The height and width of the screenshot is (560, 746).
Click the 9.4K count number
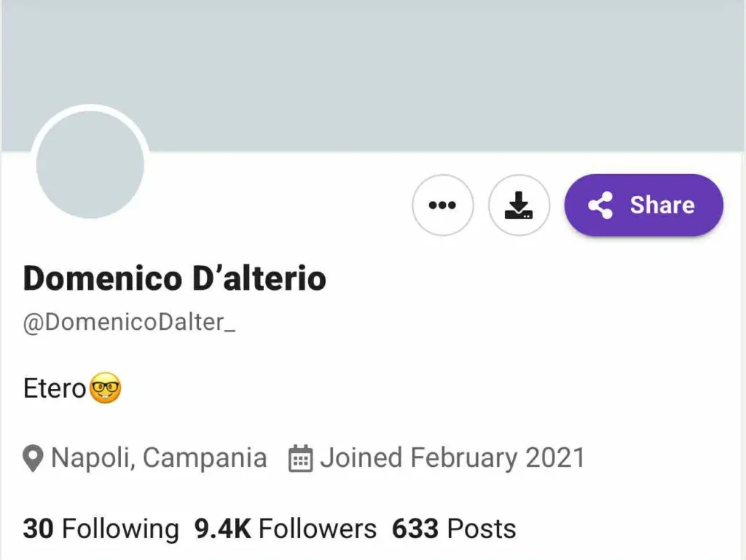click(x=222, y=529)
